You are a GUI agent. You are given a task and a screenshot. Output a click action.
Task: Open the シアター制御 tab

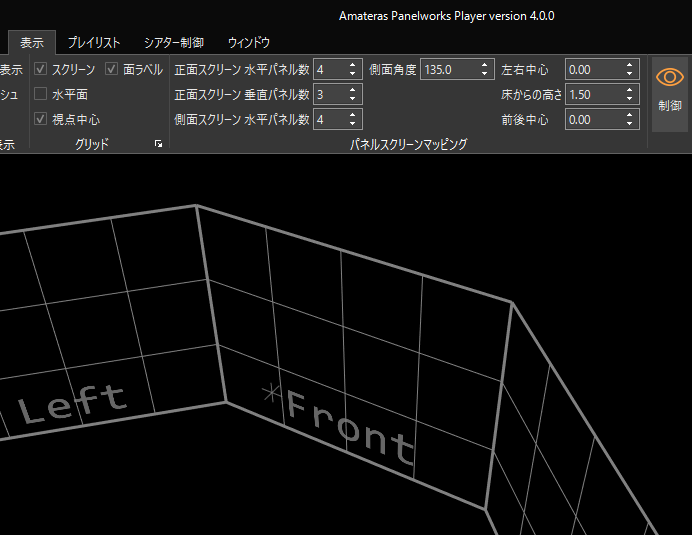pos(173,42)
